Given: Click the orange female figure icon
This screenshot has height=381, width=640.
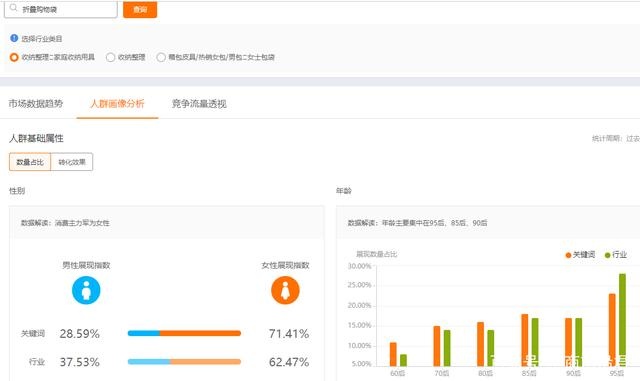Looking at the screenshot, I should click(x=285, y=290).
